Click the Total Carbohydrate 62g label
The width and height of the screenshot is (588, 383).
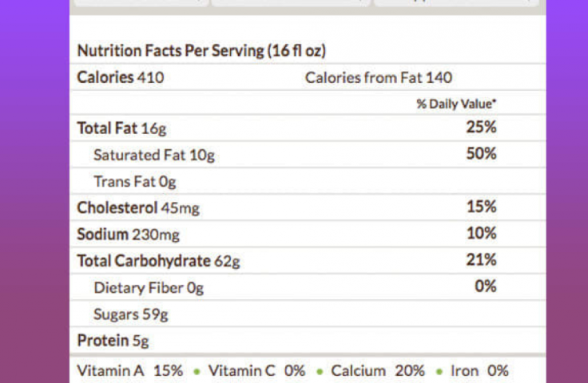point(158,260)
